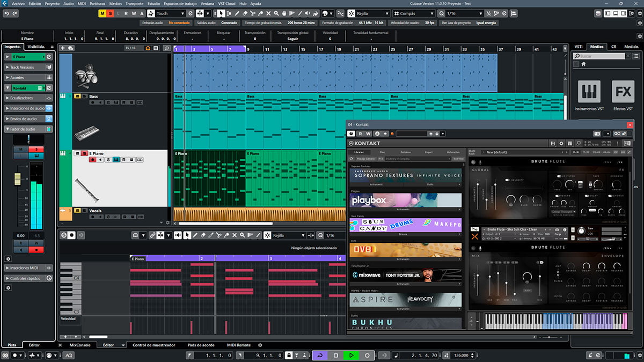
Task: Click the Cubase logo icon
Action: click(x=4, y=3)
